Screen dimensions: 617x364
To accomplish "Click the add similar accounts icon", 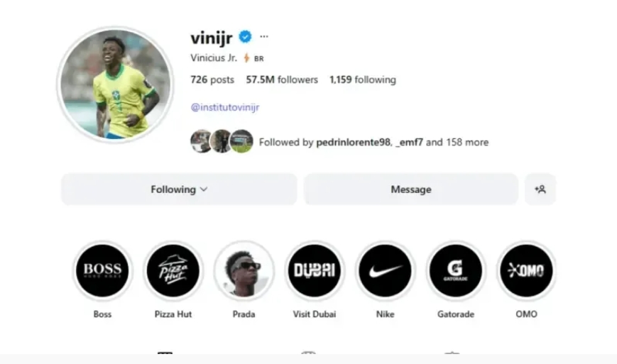I will 540,189.
